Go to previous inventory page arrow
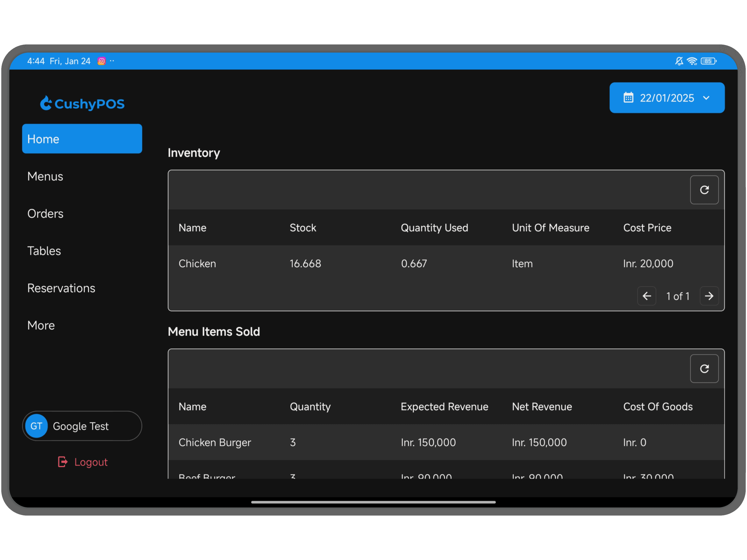 (646, 296)
